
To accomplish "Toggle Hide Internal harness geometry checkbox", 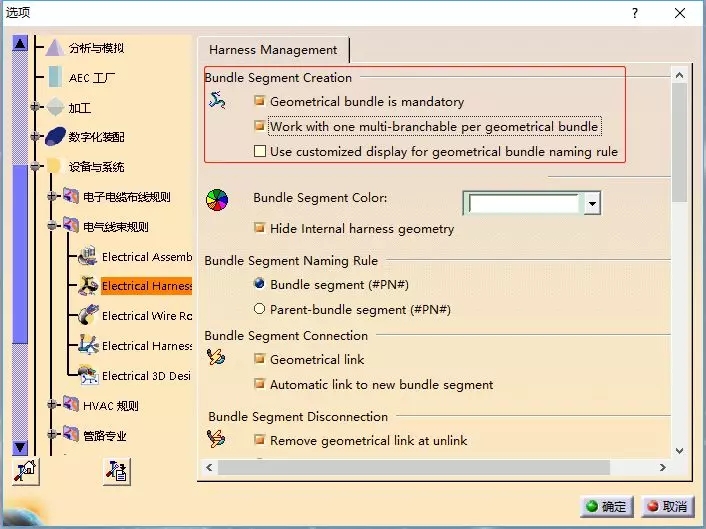I will click(260, 228).
